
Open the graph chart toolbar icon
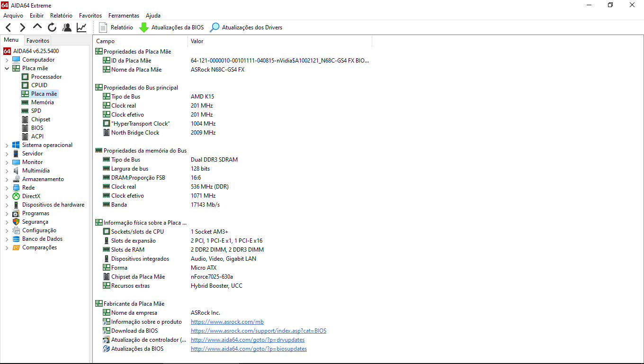81,27
